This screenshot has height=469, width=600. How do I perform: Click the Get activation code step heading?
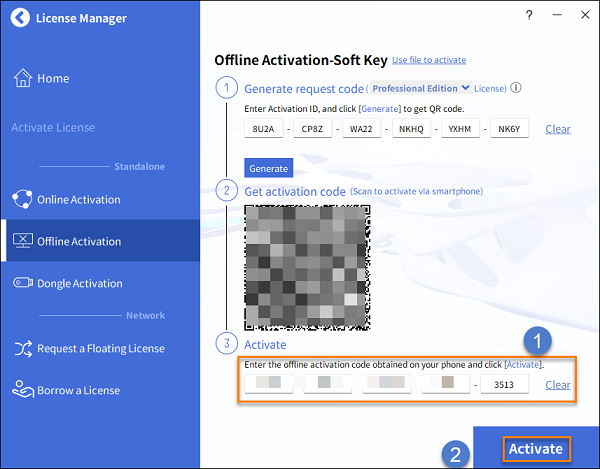[x=295, y=191]
